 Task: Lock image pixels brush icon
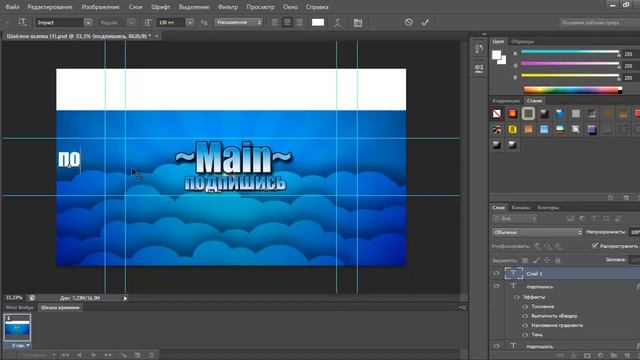pyautogui.click(x=536, y=260)
